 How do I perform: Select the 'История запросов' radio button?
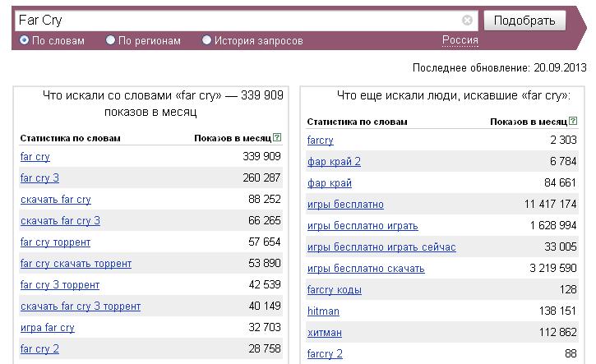(x=206, y=40)
